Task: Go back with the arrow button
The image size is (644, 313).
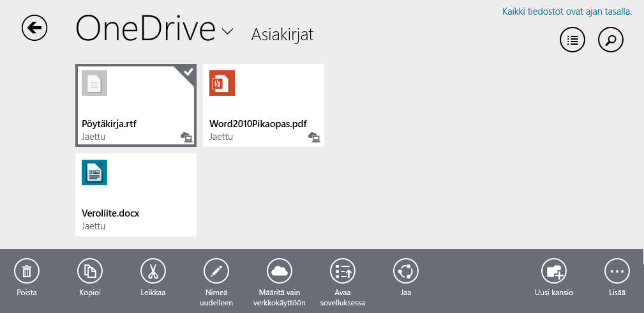Action: point(34,28)
